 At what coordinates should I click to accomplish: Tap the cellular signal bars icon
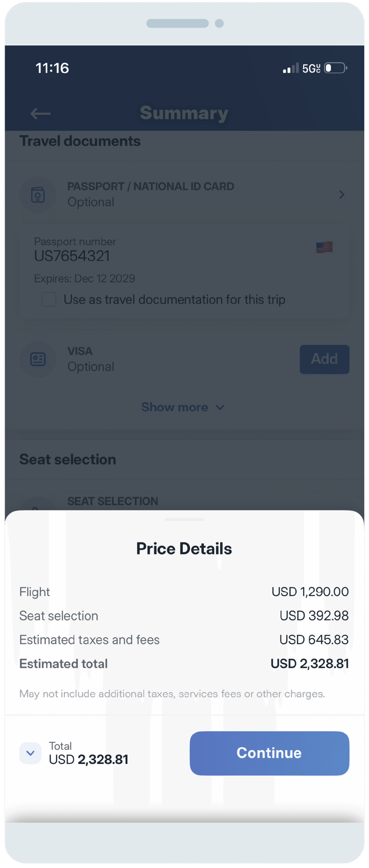pyautogui.click(x=291, y=68)
